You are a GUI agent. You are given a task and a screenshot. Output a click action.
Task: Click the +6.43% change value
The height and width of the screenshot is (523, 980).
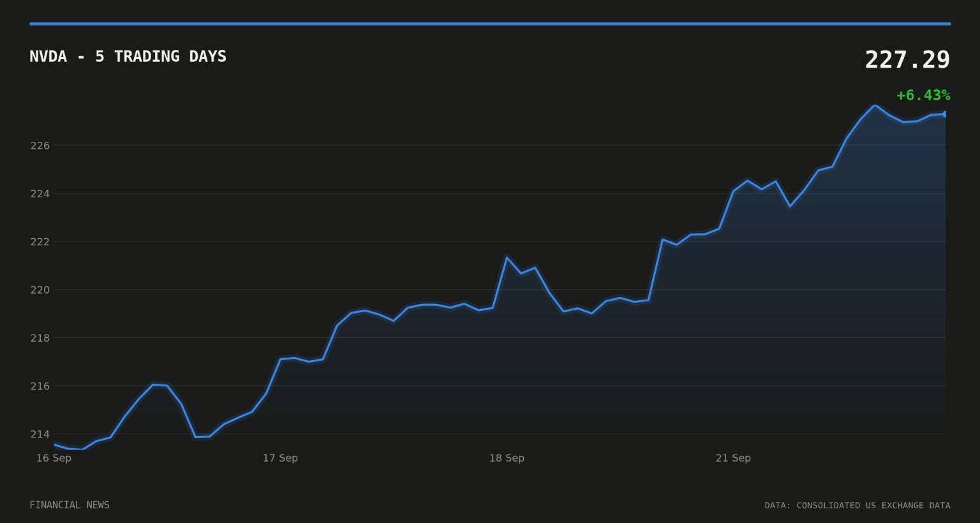(923, 95)
